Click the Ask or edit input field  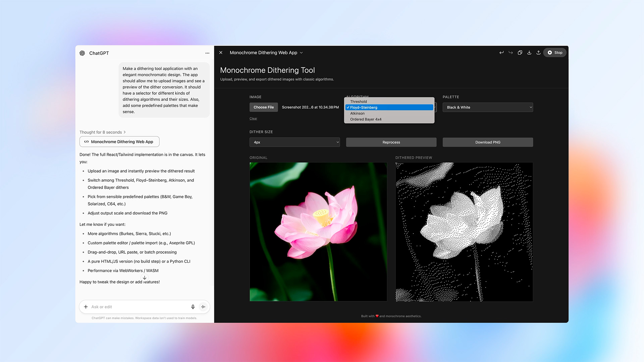pos(138,307)
